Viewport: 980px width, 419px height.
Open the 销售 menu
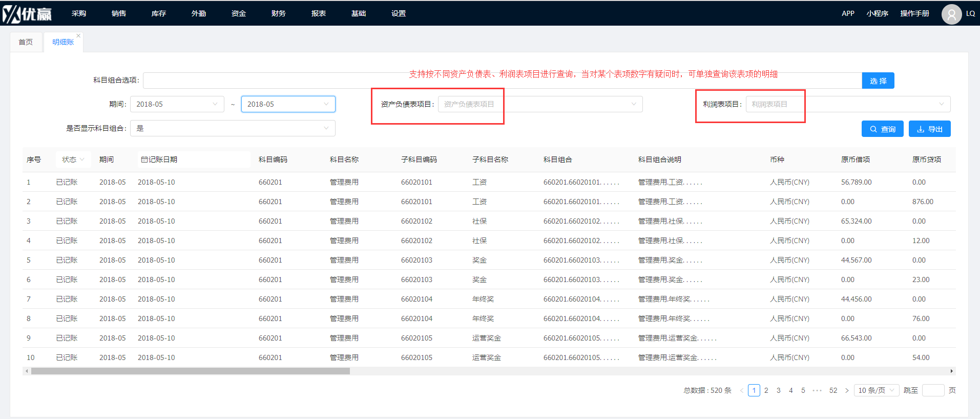[x=119, y=13]
